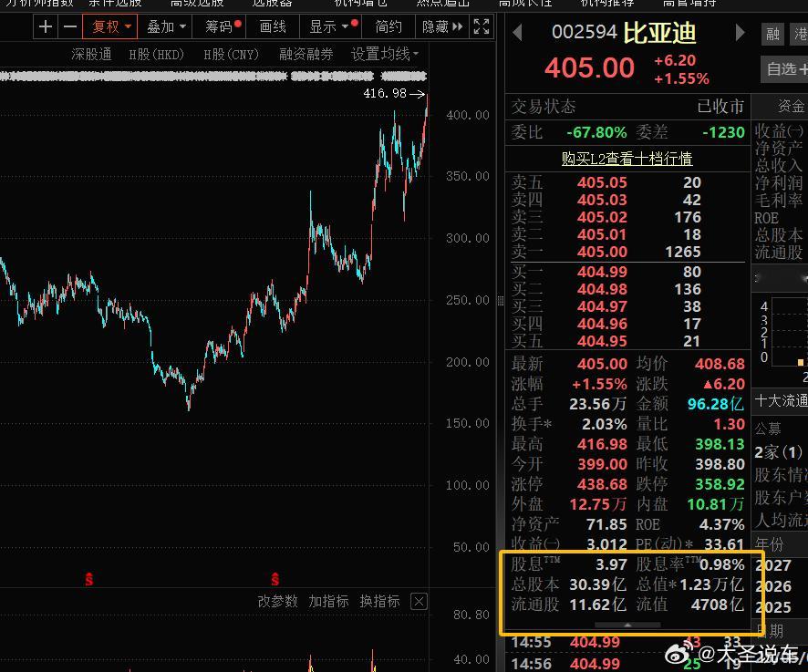The height and width of the screenshot is (672, 808).
Task: Click the 416.98 high price label
Action: tap(385, 93)
